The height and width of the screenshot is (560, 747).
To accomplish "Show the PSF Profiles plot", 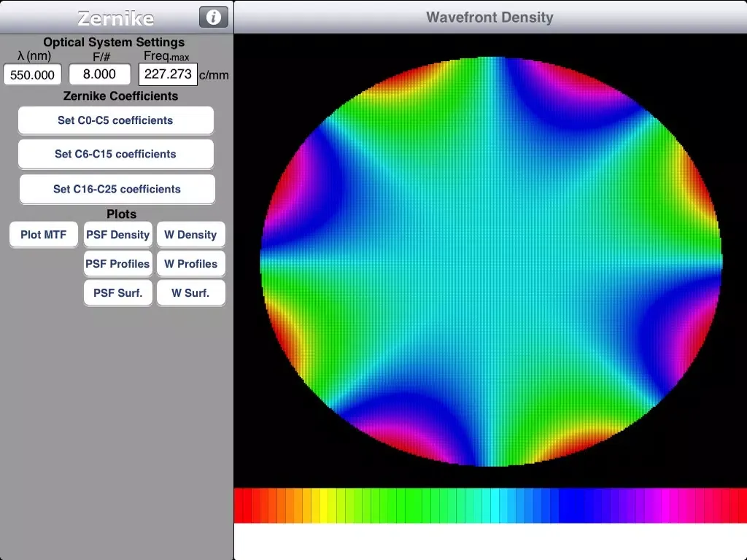I will click(x=117, y=263).
